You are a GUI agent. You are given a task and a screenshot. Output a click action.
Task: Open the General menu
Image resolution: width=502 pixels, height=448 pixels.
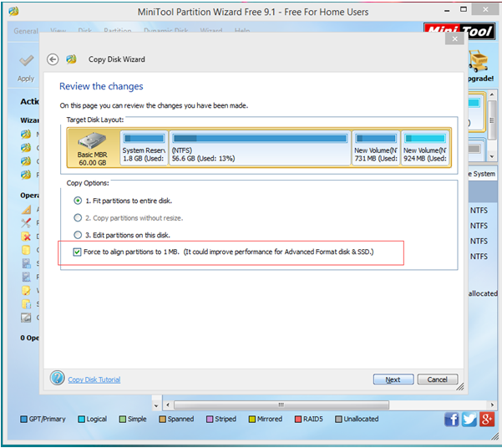(26, 31)
